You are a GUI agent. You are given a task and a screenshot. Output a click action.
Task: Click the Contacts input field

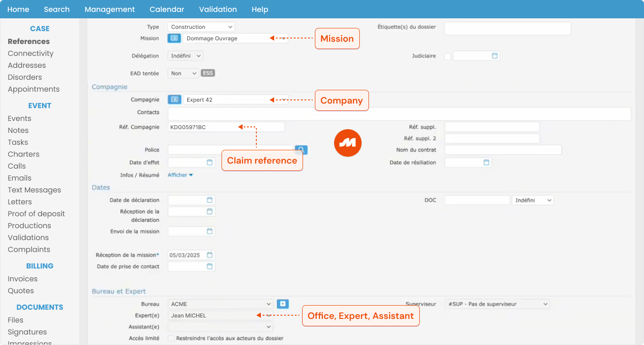click(400, 114)
